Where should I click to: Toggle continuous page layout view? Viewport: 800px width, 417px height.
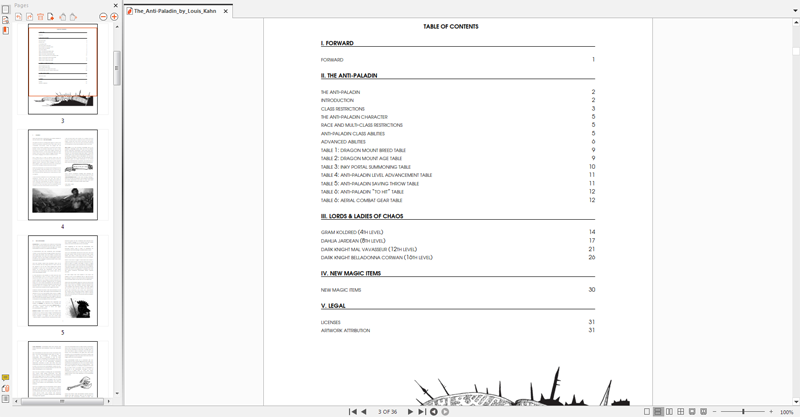coord(658,412)
